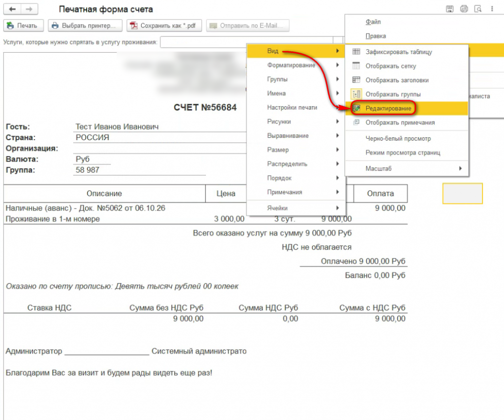
Task: Go back using the left arrow button
Action: click(12, 9)
